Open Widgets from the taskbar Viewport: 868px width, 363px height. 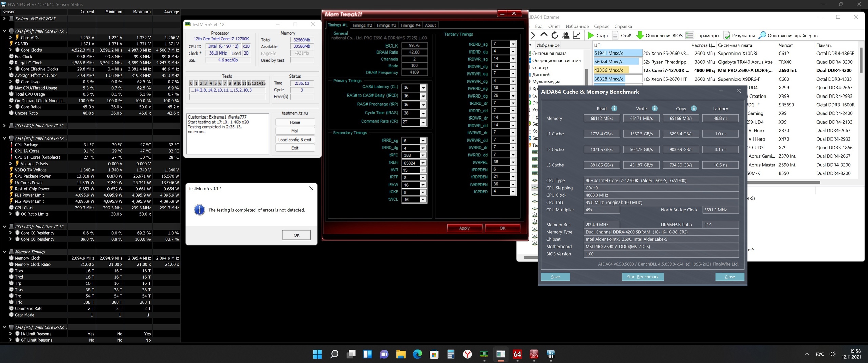coord(367,354)
